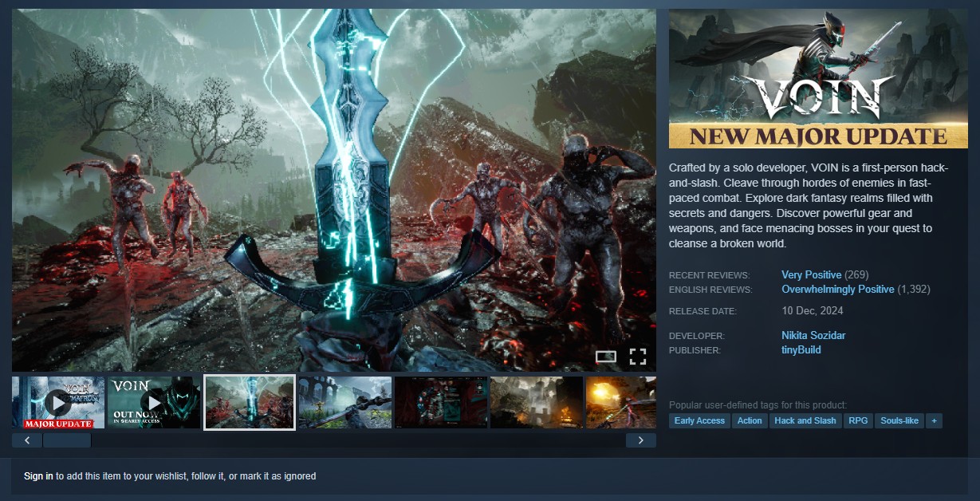Open the Very Positive recent reviews link
Screen dimensions: 980x501
click(x=812, y=275)
